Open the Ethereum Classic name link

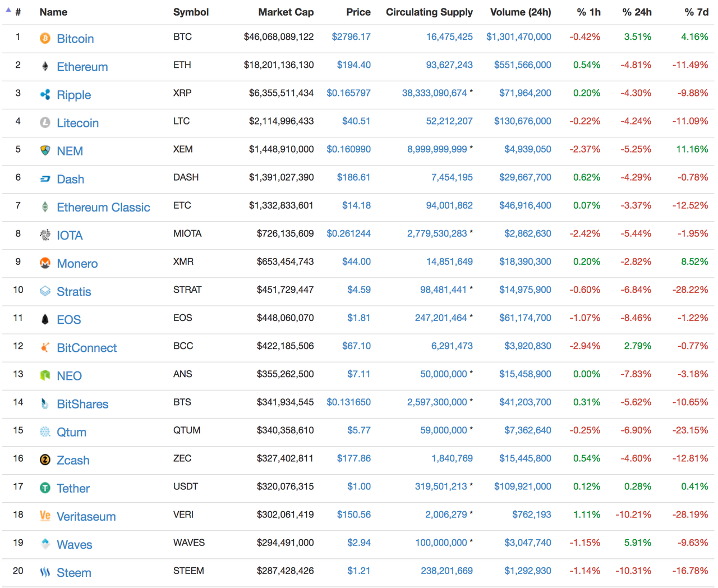pos(103,207)
